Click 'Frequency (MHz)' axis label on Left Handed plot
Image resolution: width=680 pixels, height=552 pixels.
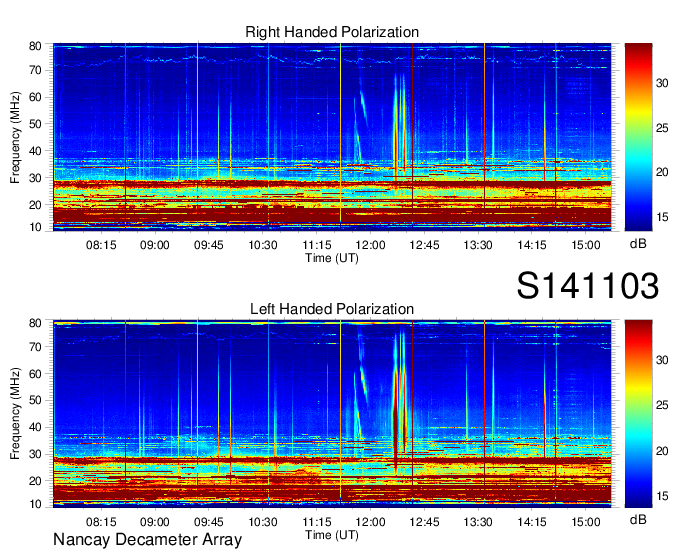click(x=15, y=414)
